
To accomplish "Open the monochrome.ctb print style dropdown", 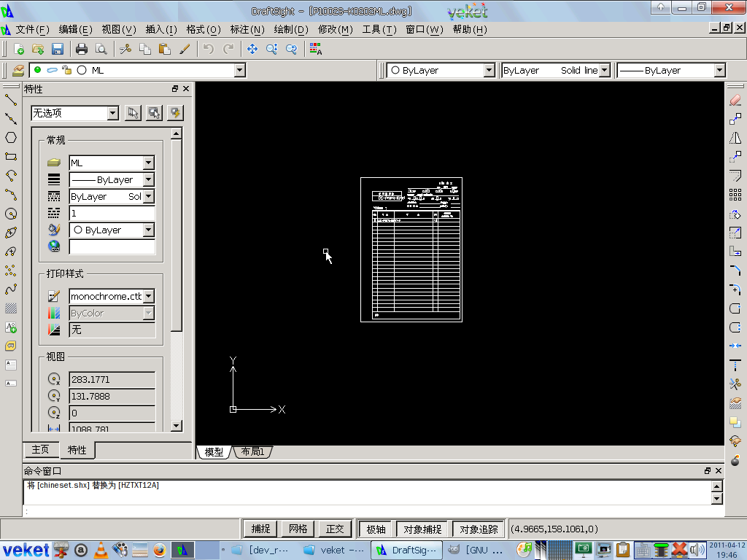I will coord(149,296).
